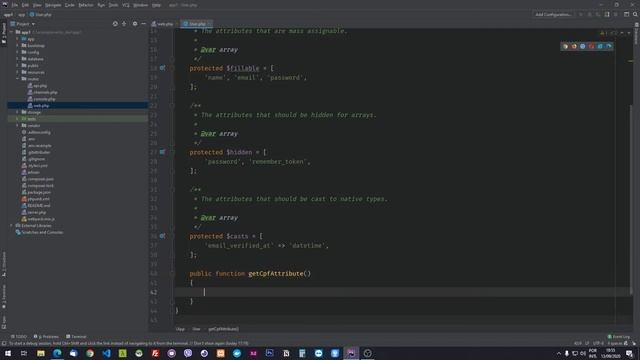Open the Edit menu
This screenshot has height=360, width=640.
(x=25, y=5)
